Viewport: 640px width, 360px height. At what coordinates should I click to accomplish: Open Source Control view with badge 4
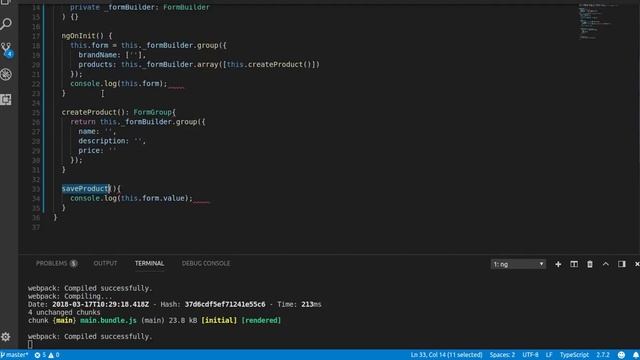point(7,50)
